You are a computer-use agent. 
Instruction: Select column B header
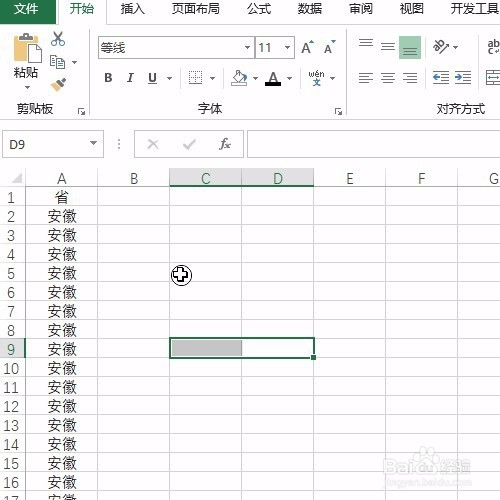[134, 178]
